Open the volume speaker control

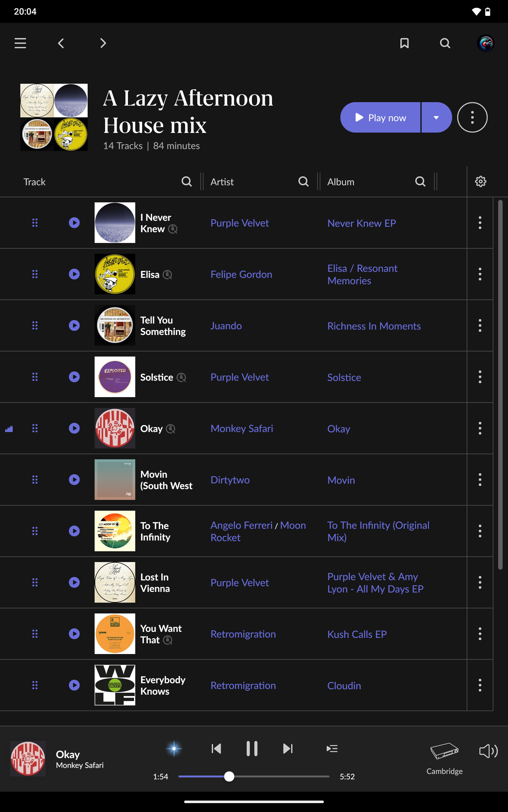(488, 751)
